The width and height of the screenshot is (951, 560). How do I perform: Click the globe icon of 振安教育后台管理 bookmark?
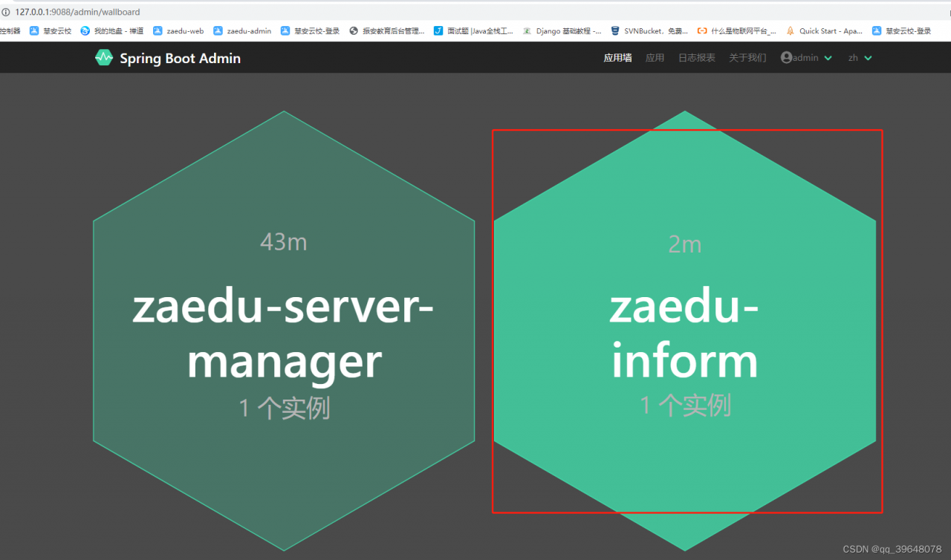click(x=354, y=31)
